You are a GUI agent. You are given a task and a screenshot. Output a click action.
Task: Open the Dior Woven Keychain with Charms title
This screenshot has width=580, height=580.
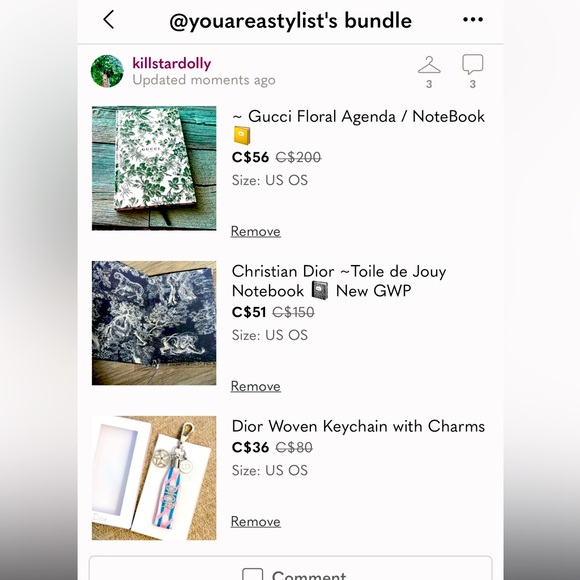click(x=358, y=426)
